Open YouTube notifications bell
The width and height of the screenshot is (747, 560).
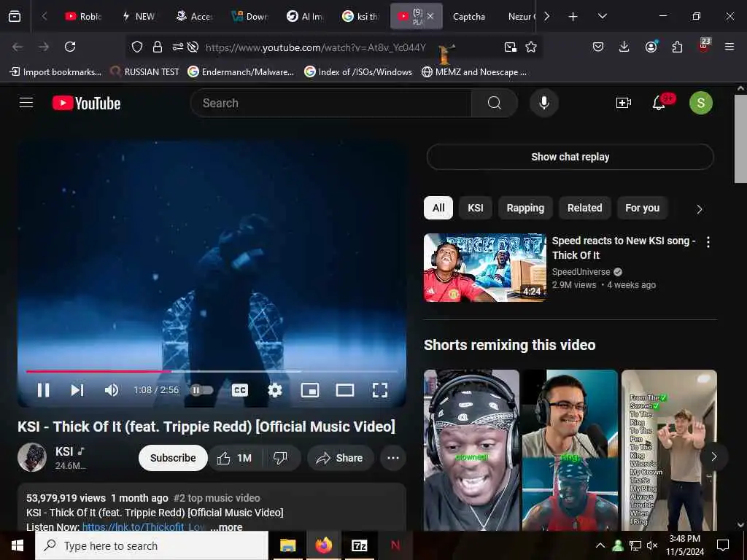[x=659, y=103]
